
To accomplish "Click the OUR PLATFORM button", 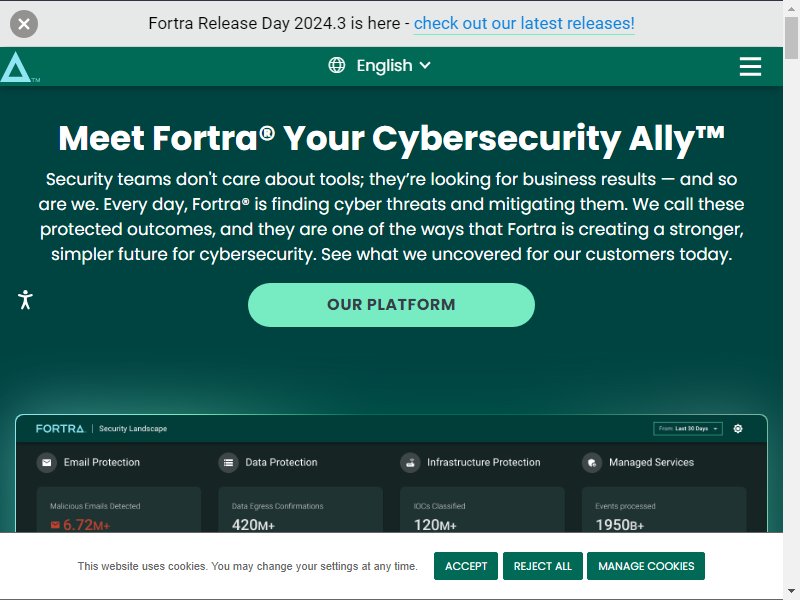I will point(391,305).
